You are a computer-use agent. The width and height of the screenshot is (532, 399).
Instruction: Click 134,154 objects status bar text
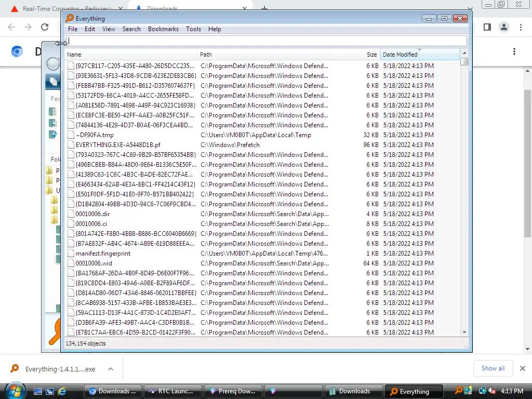tap(86, 343)
